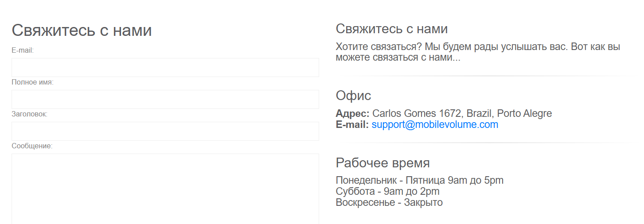Click the Заголовок field label
This screenshot has height=224, width=644.
coord(29,114)
